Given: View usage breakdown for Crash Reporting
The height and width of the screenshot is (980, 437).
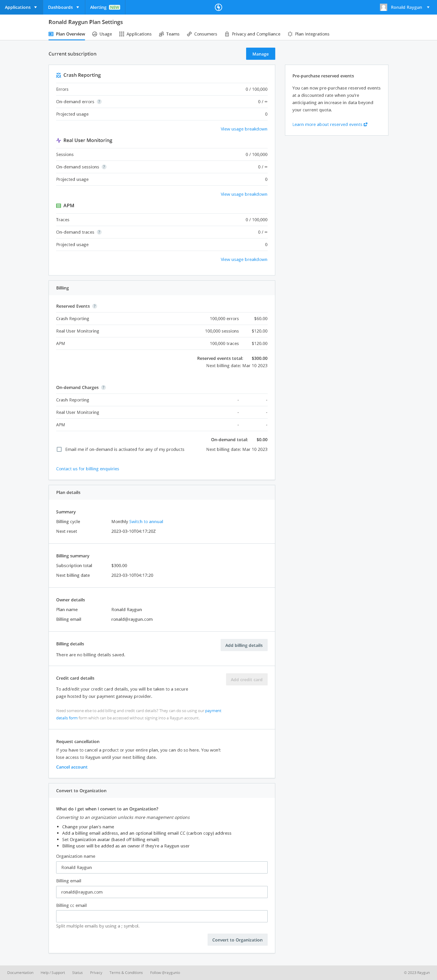Looking at the screenshot, I should click(244, 129).
